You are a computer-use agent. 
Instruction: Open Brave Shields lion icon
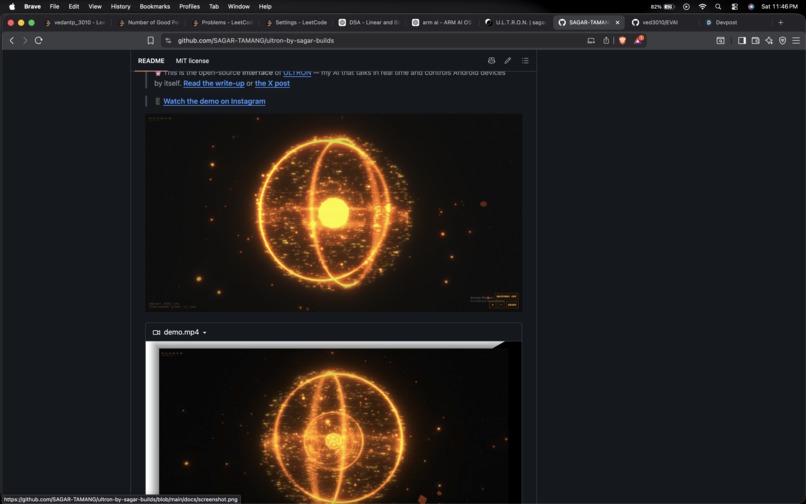tap(622, 41)
